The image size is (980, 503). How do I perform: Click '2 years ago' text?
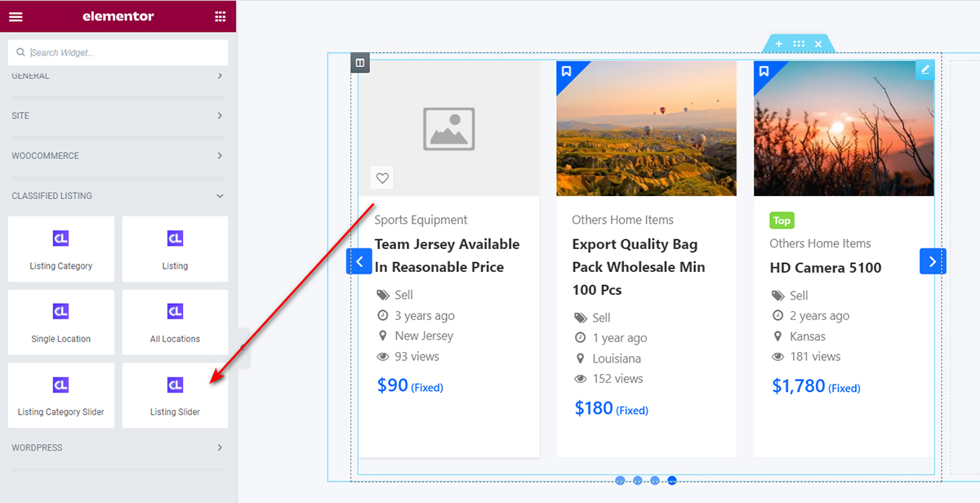820,316
